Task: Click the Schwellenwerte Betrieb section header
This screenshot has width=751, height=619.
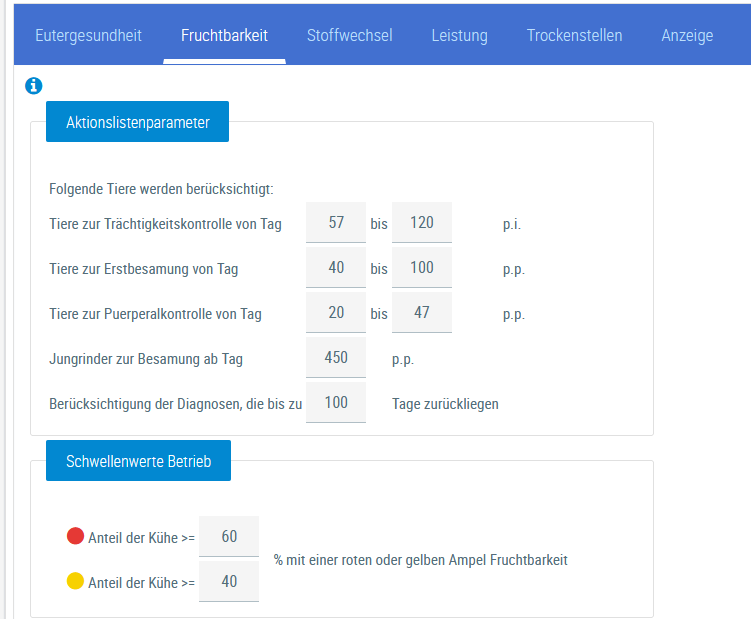Action: tap(138, 461)
